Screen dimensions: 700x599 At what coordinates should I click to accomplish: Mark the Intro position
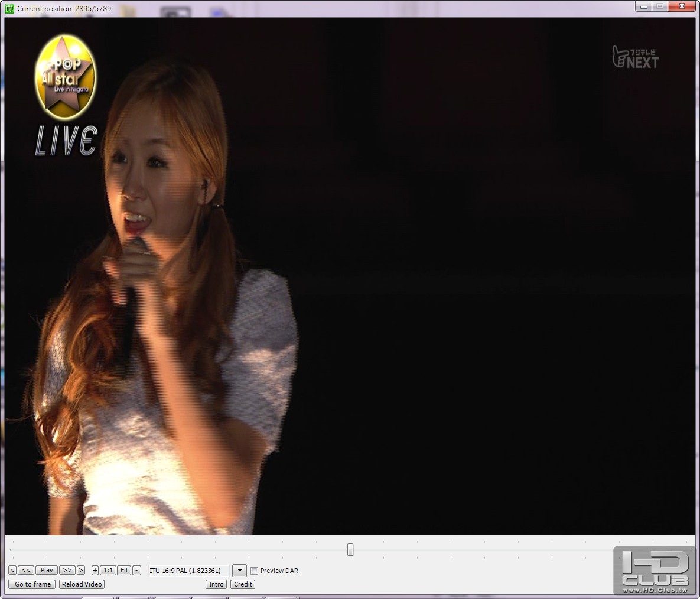[216, 584]
